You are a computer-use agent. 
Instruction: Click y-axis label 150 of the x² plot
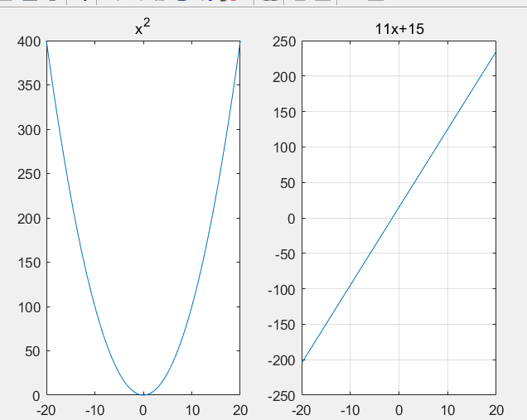pos(29,263)
